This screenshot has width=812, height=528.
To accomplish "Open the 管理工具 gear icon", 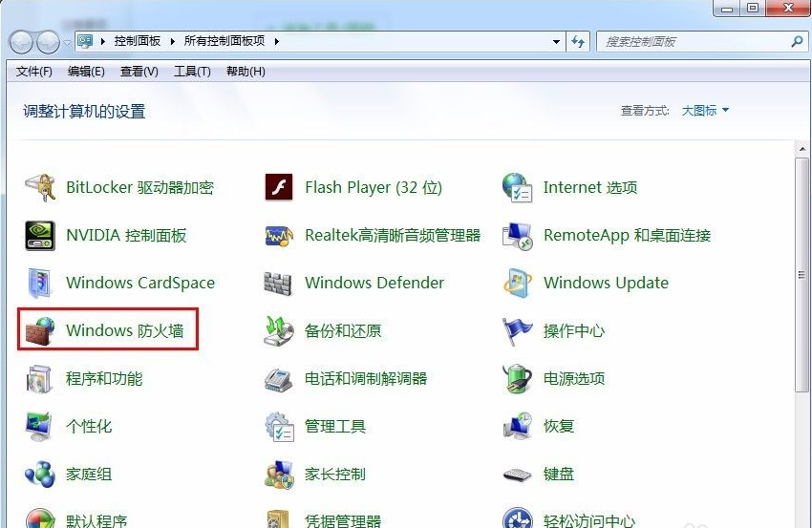I will coord(279,427).
